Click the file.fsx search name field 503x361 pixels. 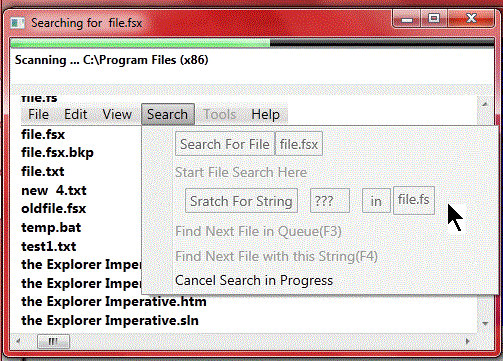(299, 144)
